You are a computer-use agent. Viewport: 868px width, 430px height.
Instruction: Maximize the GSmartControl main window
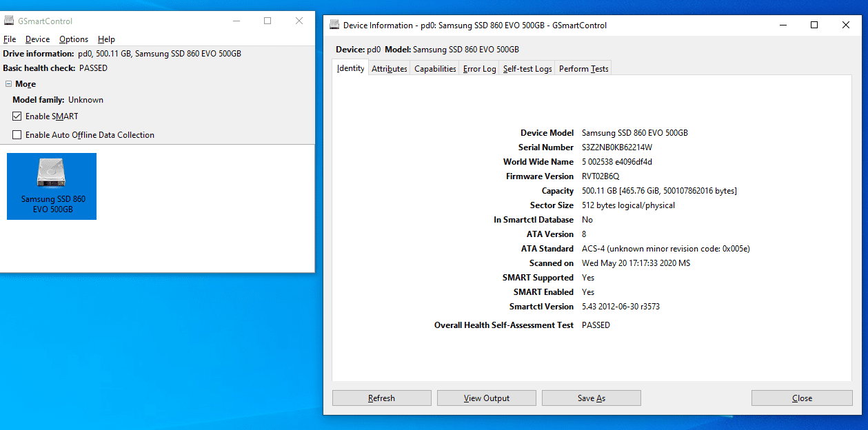268,21
